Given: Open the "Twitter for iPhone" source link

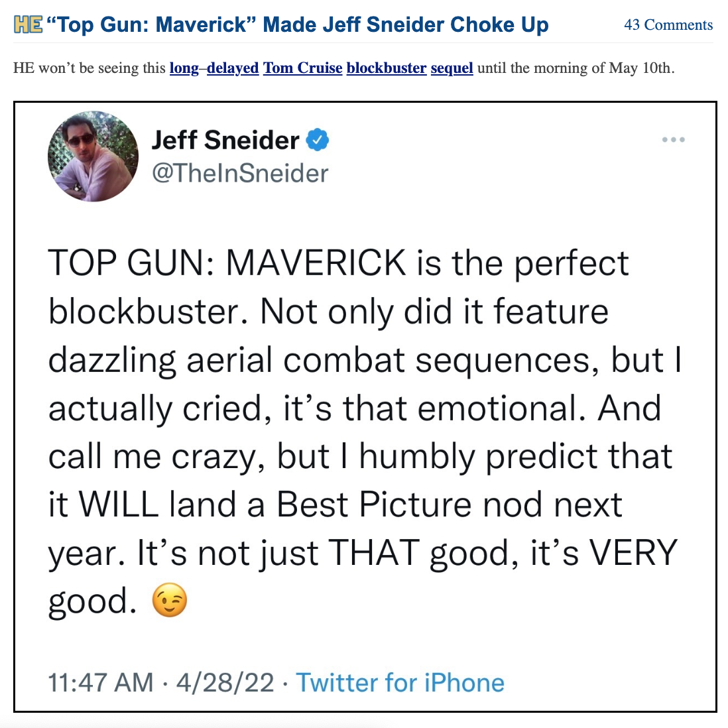Looking at the screenshot, I should tap(400, 682).
